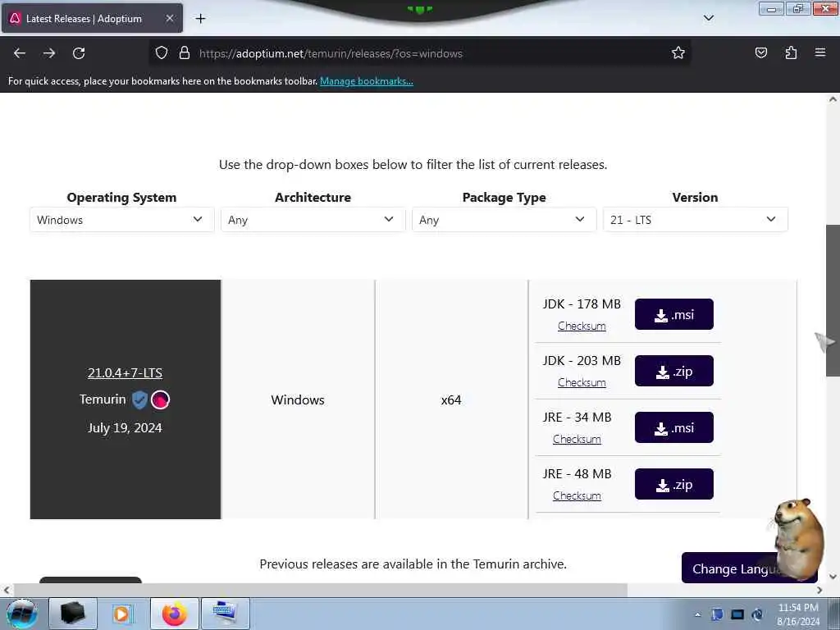The image size is (840, 630).
Task: Download the JRE 34 MB .msi installer
Action: [674, 427]
